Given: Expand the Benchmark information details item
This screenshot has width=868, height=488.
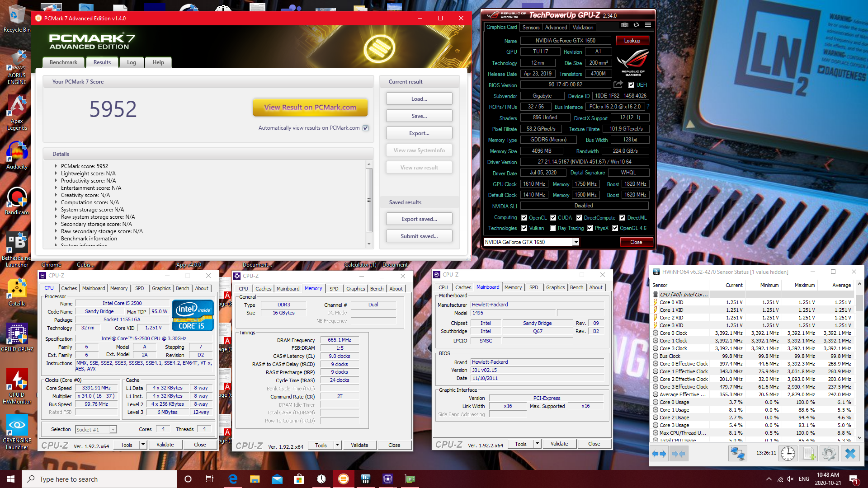Looking at the screenshot, I should (x=57, y=238).
